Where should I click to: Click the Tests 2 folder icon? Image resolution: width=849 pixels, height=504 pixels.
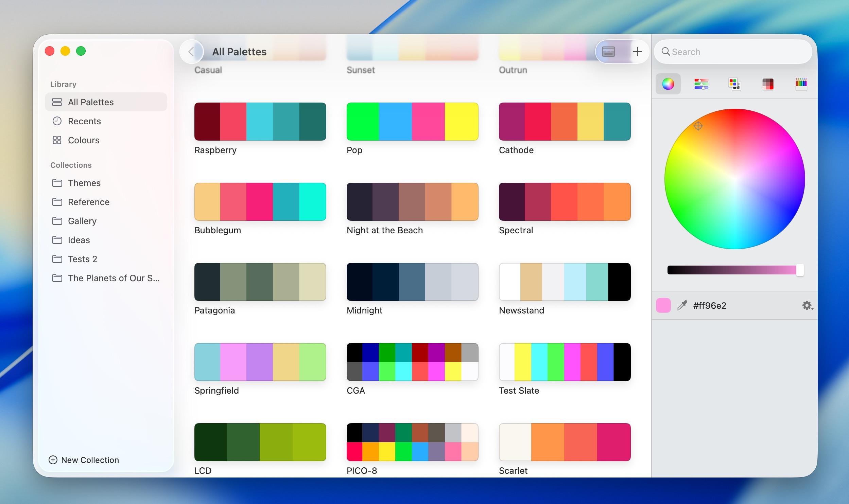tap(57, 259)
